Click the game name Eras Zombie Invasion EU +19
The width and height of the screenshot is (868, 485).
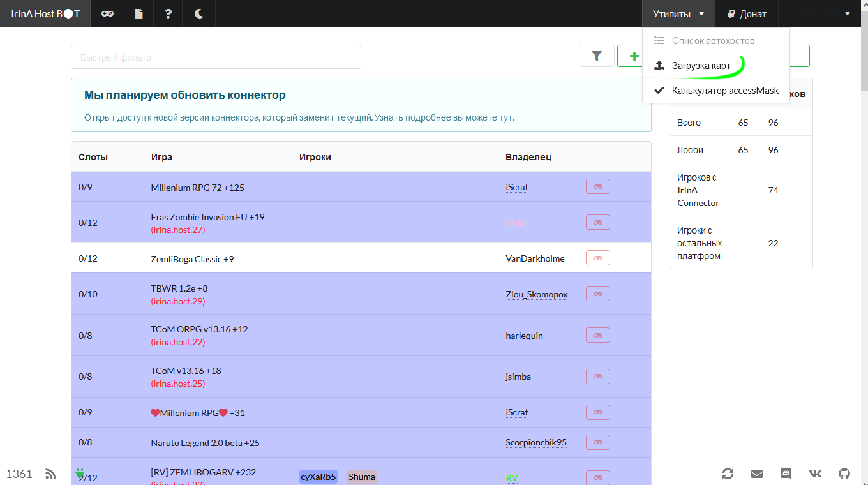coord(208,217)
